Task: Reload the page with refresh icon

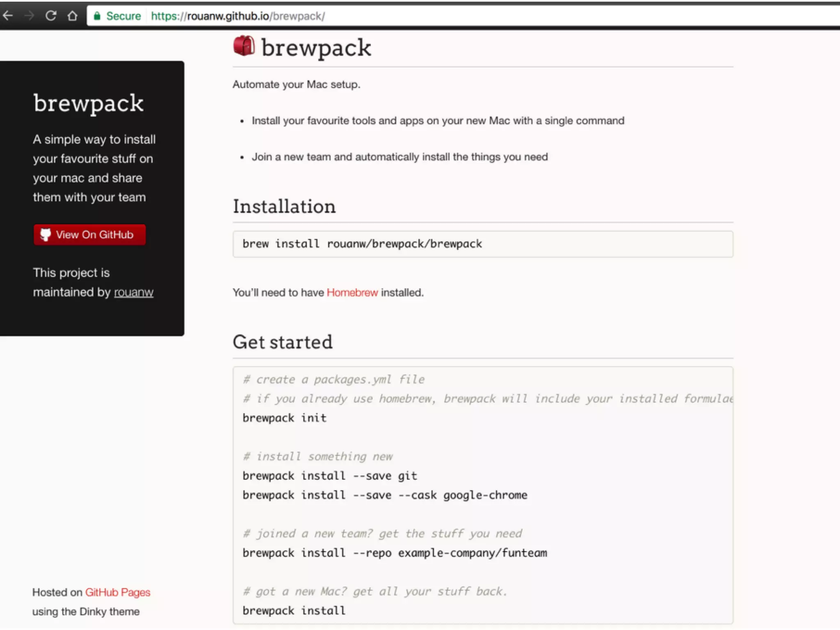Action: pyautogui.click(x=51, y=16)
